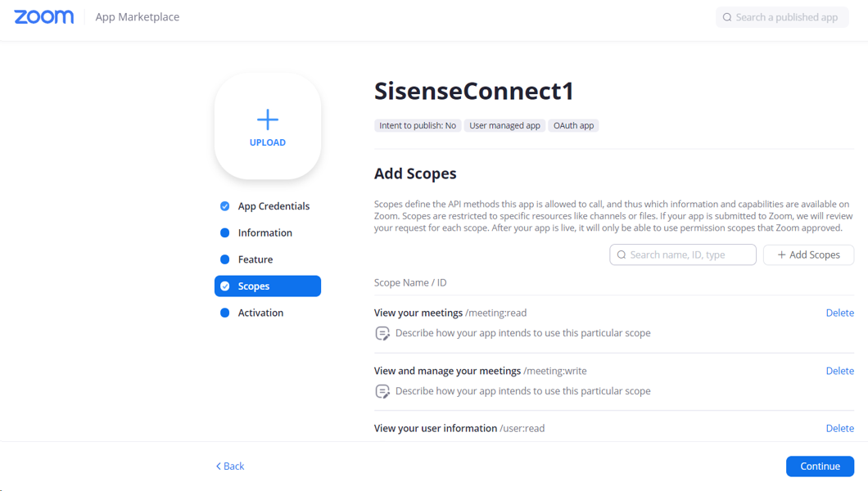
Task: Click the note icon under meeting:write scope
Action: point(382,391)
